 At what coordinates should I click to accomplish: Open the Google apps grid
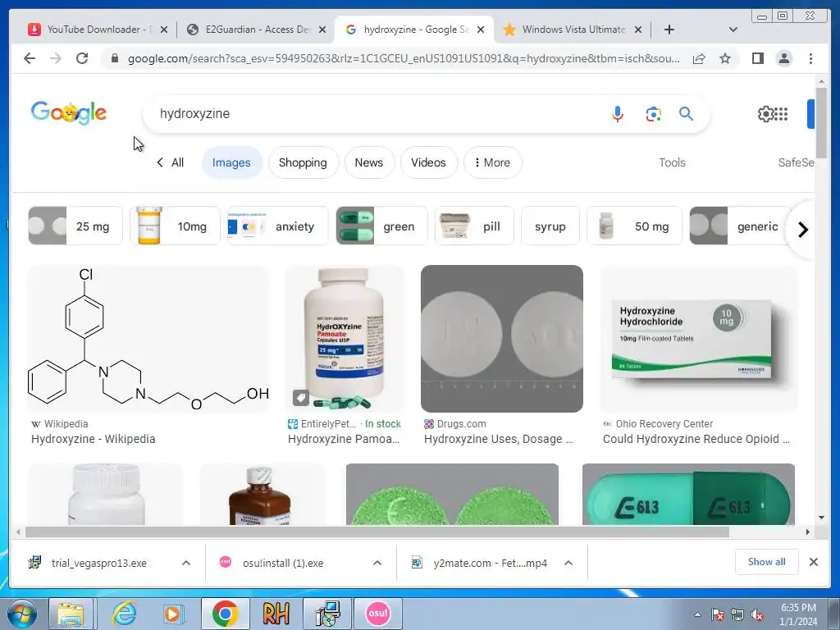[782, 113]
